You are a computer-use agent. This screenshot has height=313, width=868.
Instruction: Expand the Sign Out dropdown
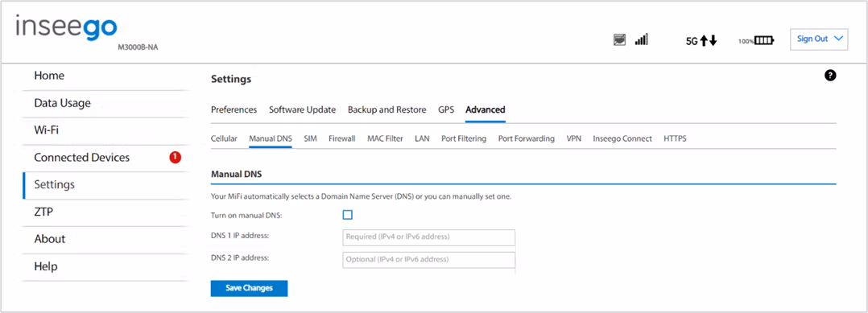point(819,39)
